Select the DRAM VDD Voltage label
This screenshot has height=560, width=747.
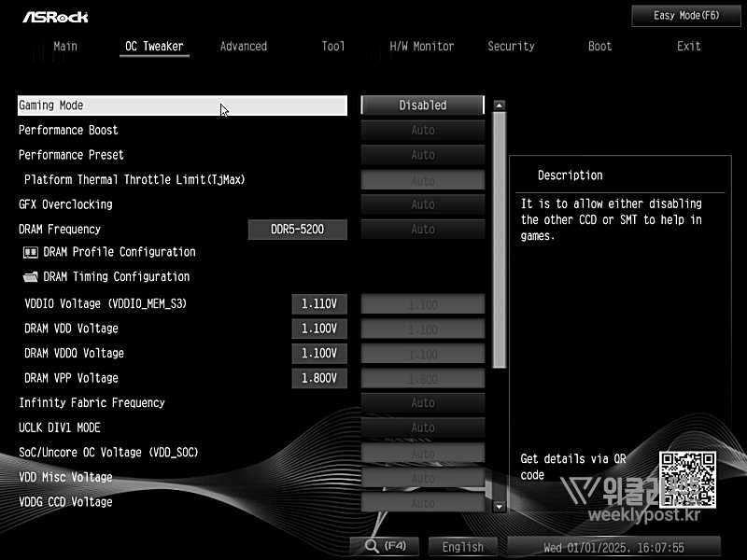tap(72, 329)
